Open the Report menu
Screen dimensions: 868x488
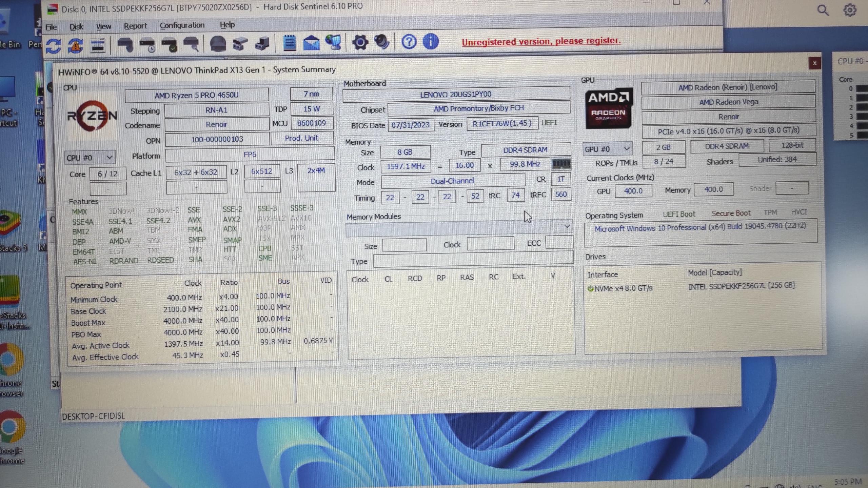click(x=135, y=26)
